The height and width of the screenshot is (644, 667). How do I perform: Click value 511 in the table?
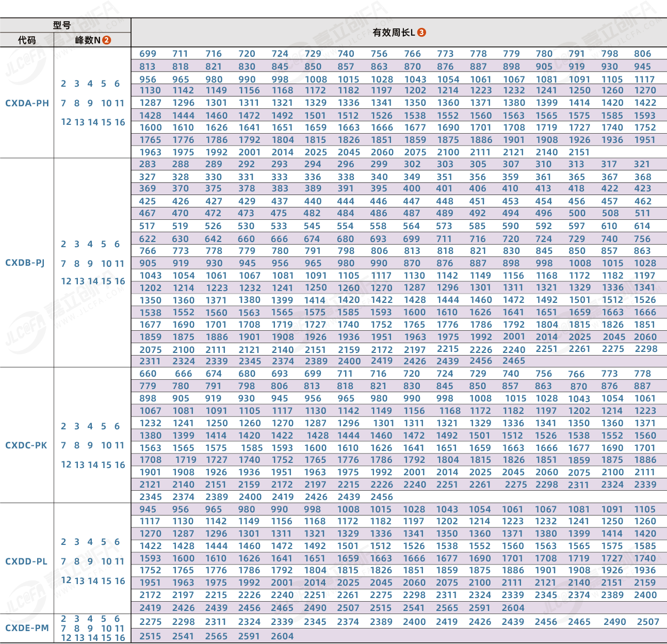click(x=642, y=213)
